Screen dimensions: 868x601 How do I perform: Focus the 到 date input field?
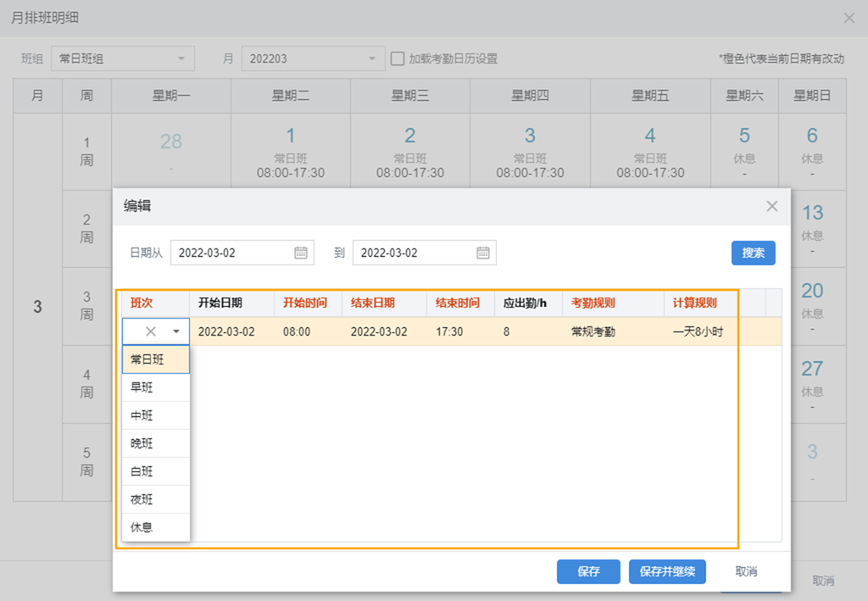[424, 253]
